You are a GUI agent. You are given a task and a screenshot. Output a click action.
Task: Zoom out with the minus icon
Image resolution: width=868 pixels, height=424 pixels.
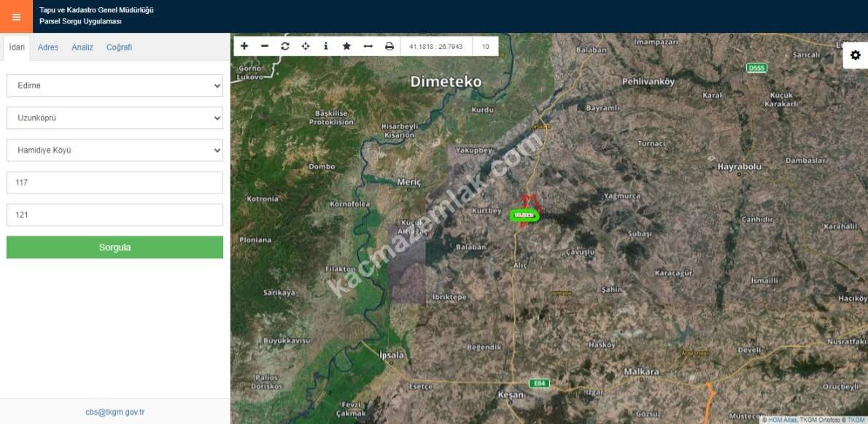pos(265,46)
